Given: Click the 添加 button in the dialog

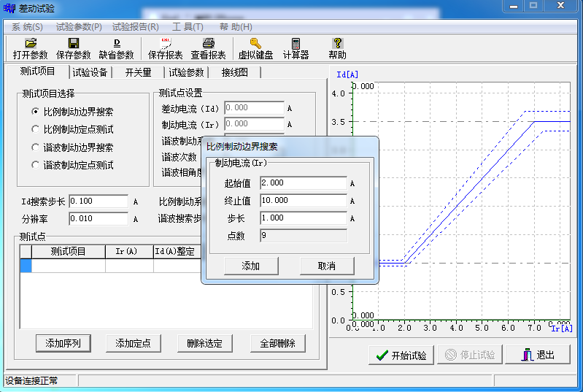Looking at the screenshot, I should pyautogui.click(x=250, y=266).
